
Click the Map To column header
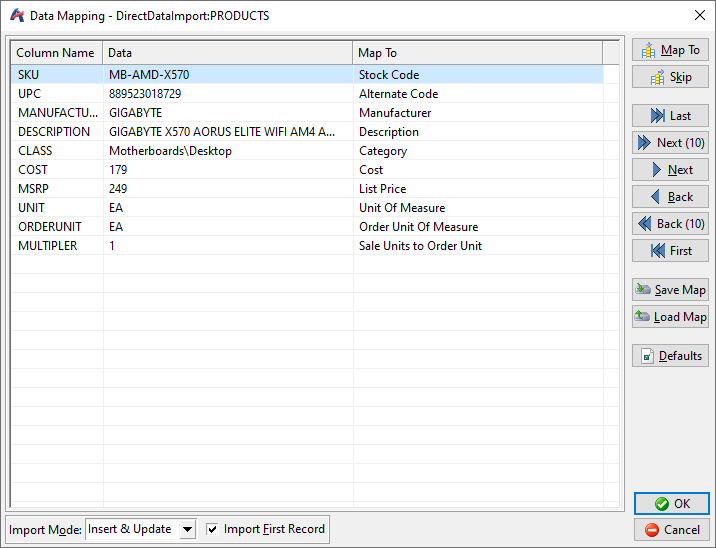point(477,53)
